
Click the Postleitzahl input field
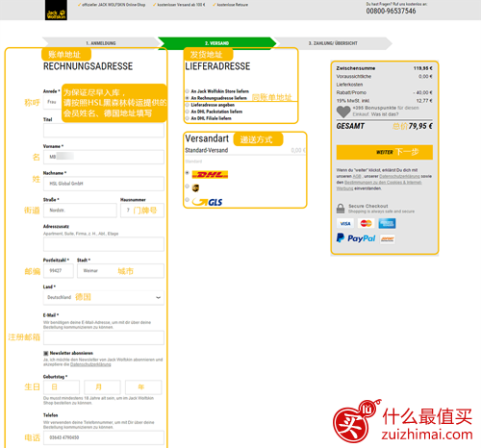(x=59, y=271)
